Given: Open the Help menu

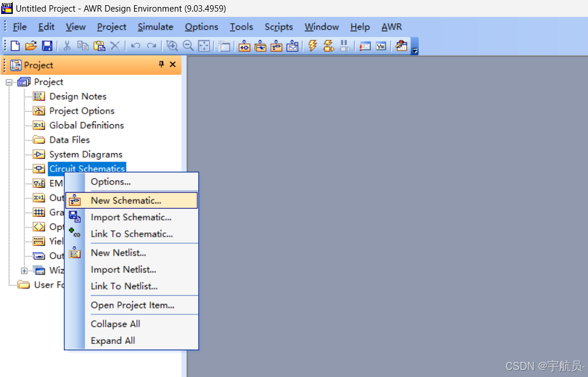Looking at the screenshot, I should click(x=360, y=27).
